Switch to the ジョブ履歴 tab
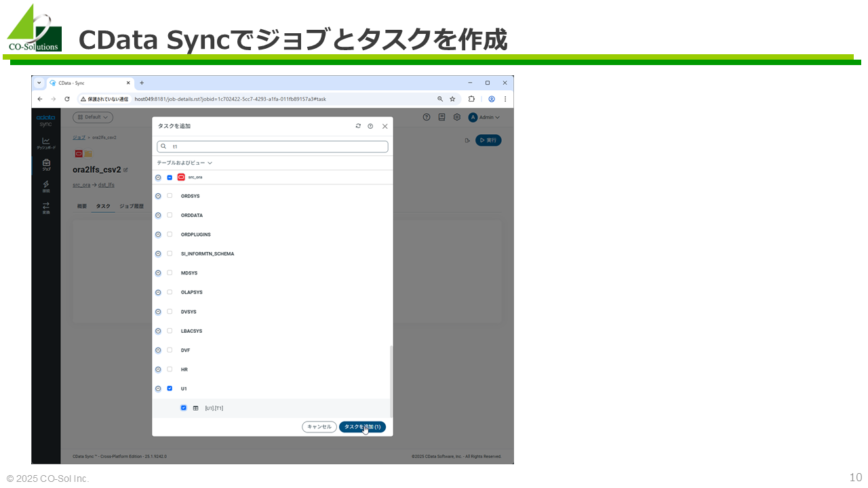 click(132, 205)
